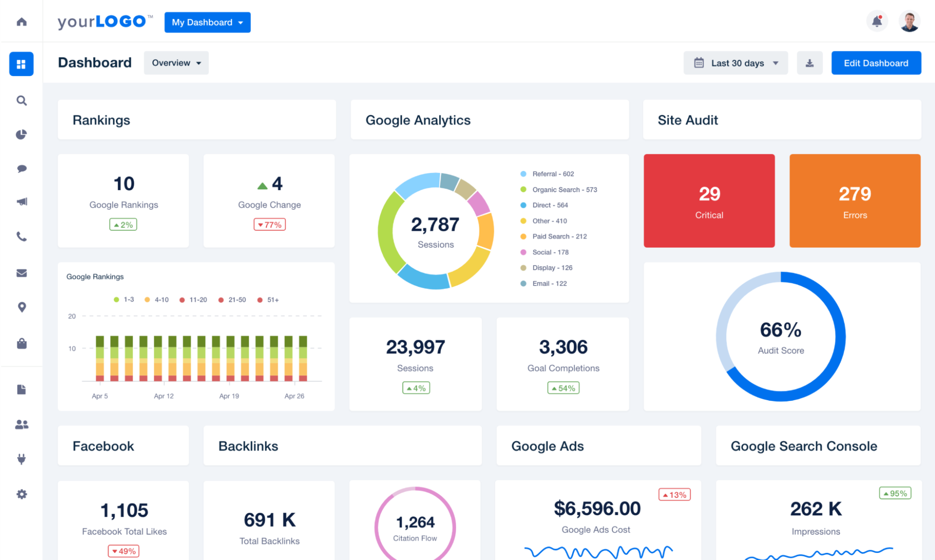Screen dimensions: 935x560
Task: Click the pie chart reports icon
Action: pyautogui.click(x=21, y=134)
